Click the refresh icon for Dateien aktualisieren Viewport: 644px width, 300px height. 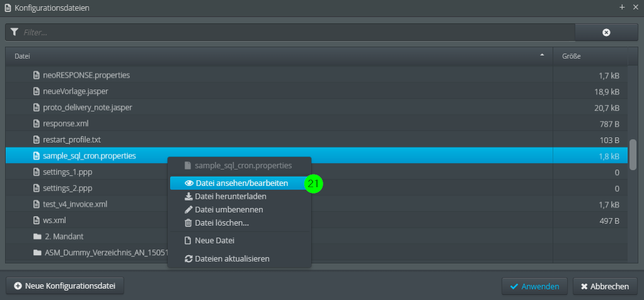(188, 259)
